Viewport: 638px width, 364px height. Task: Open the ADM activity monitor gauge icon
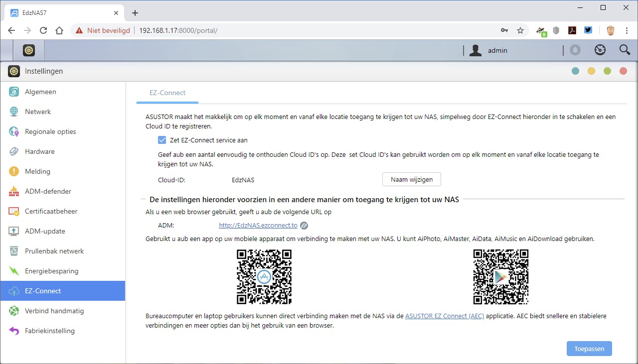(x=600, y=50)
